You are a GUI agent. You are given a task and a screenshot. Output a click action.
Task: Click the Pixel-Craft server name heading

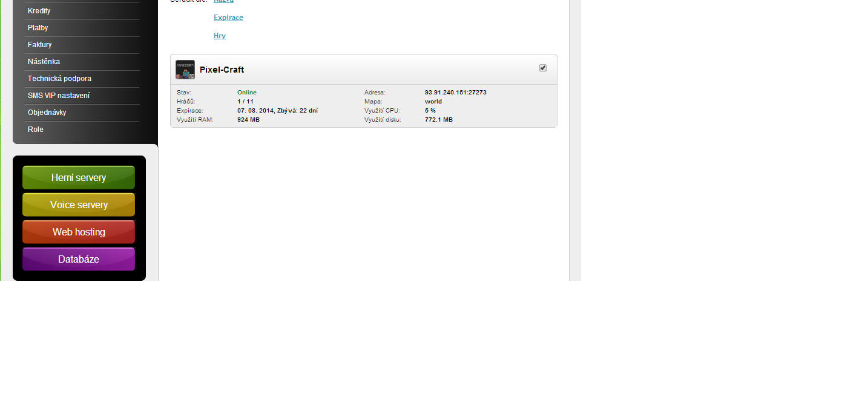coord(222,70)
